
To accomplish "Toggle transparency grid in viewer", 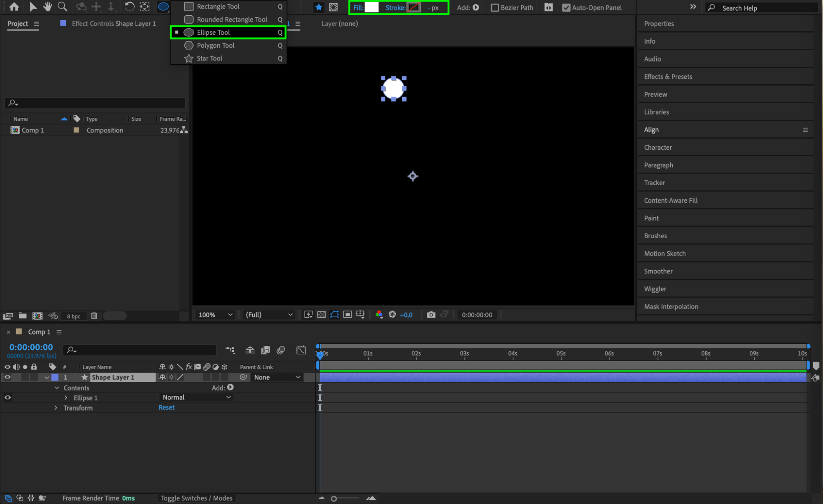I will 322,315.
